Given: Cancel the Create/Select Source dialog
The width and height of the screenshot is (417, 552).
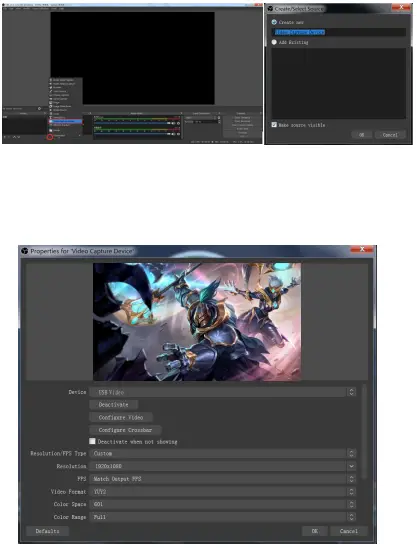Looking at the screenshot, I should pos(390,135).
